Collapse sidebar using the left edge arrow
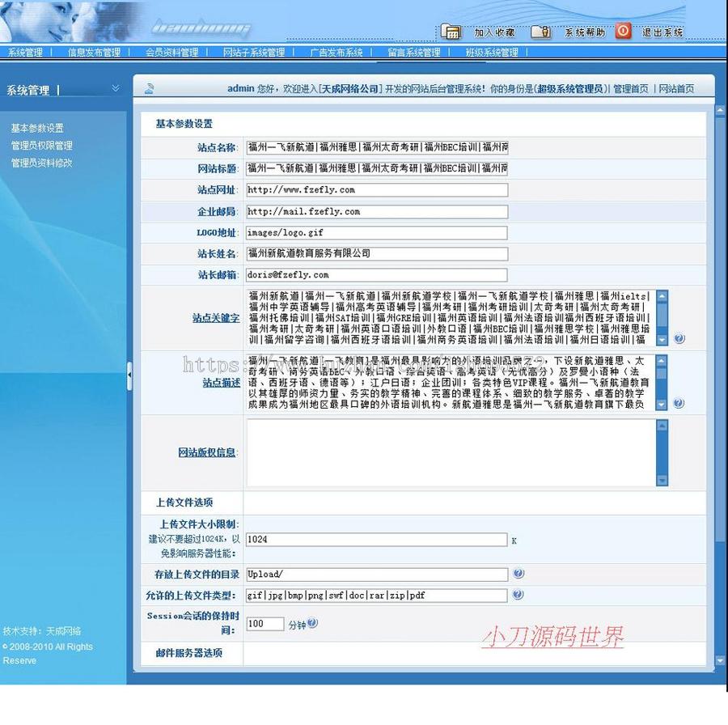The height and width of the screenshot is (725, 728). pyautogui.click(x=131, y=375)
